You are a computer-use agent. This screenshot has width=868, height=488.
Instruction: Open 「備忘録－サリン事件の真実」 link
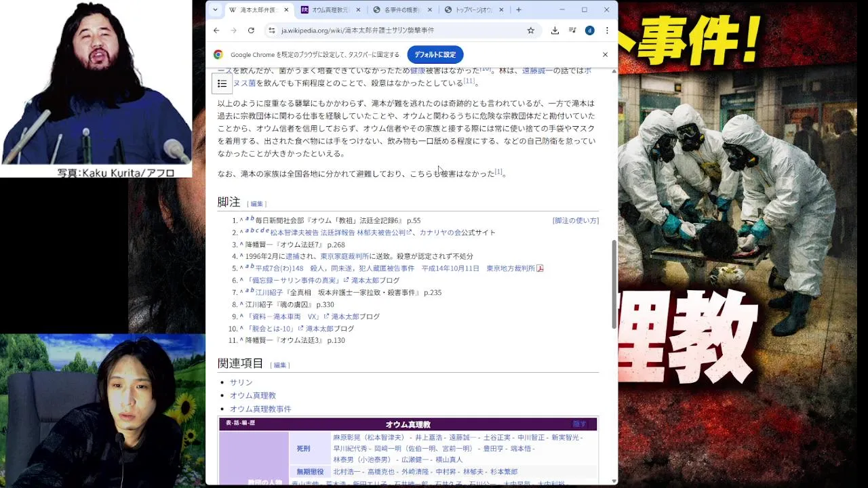[298, 281]
